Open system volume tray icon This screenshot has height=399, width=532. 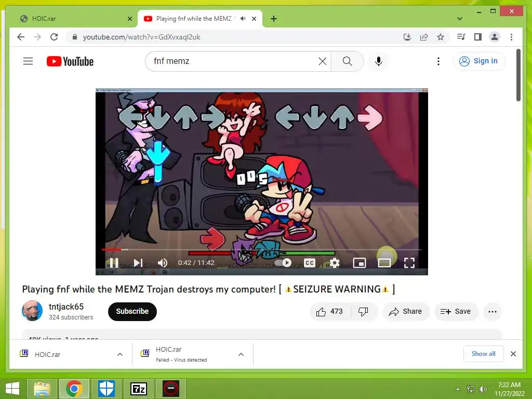click(483, 389)
